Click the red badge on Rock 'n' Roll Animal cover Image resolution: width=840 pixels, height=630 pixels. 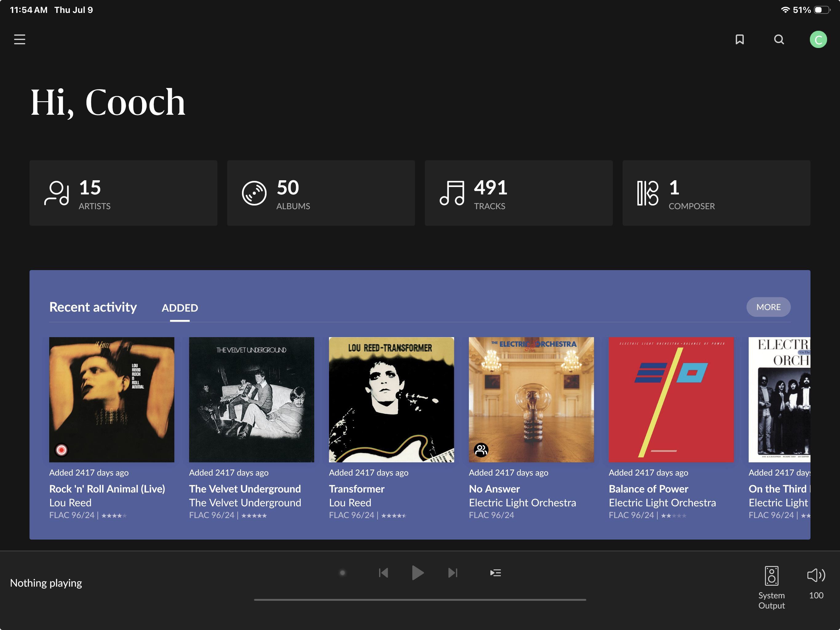pyautogui.click(x=61, y=450)
